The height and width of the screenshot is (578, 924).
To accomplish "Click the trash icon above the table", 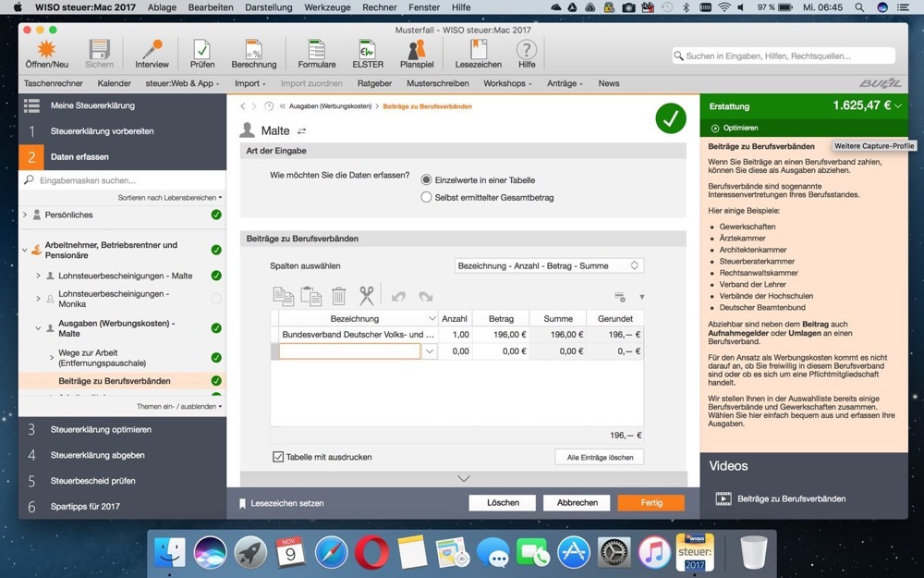I will 339,296.
